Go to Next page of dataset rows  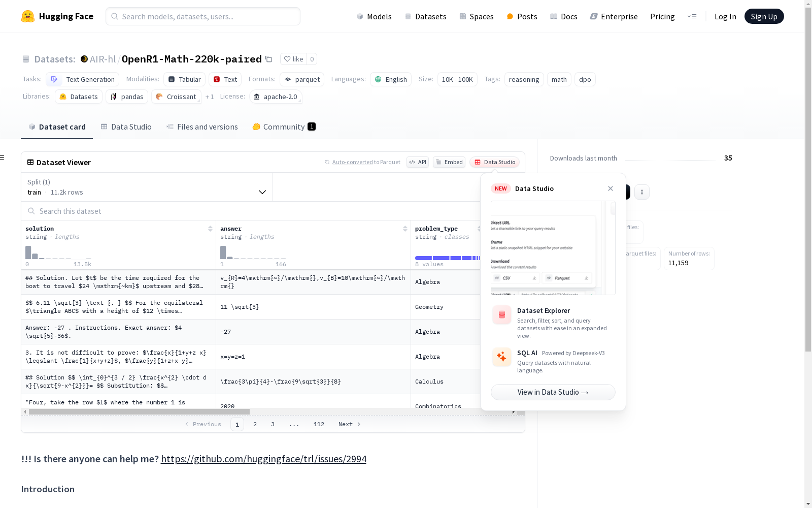[x=349, y=424]
